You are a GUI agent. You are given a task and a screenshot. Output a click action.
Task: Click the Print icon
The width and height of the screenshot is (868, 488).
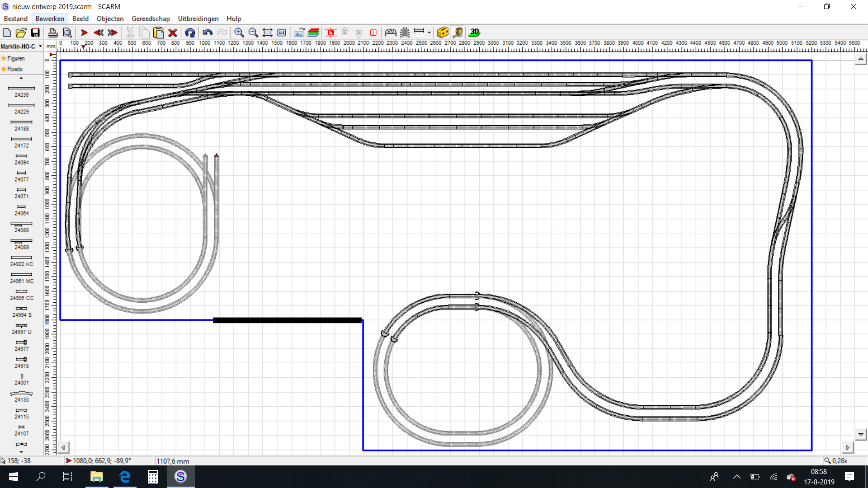53,33
